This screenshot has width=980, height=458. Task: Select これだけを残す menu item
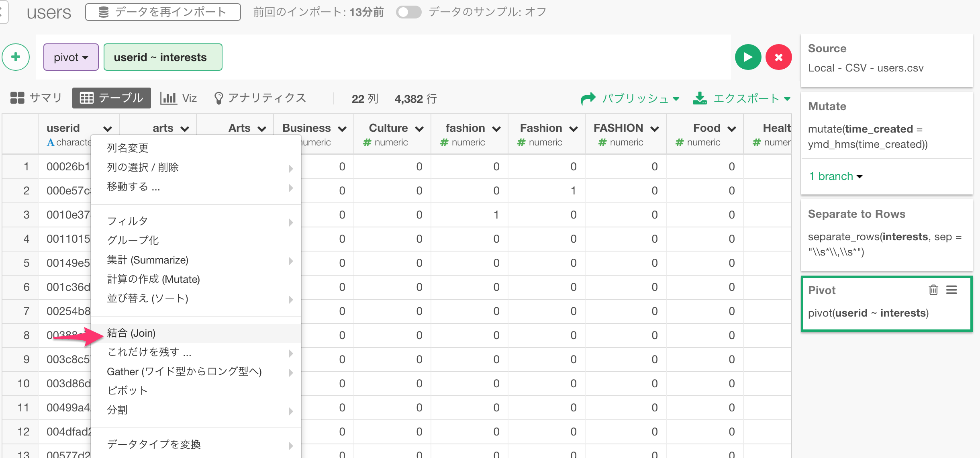[x=196, y=352]
